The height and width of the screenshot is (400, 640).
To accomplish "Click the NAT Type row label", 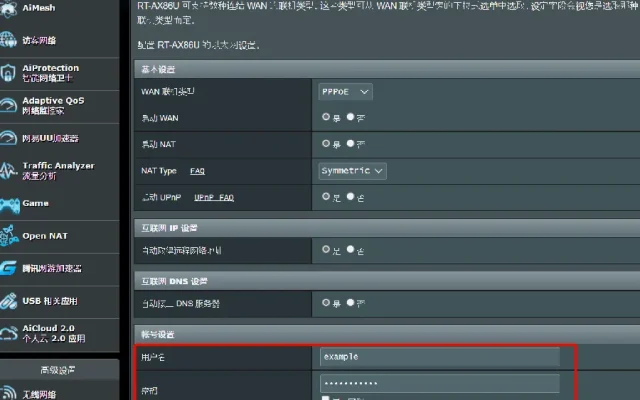I will [159, 171].
